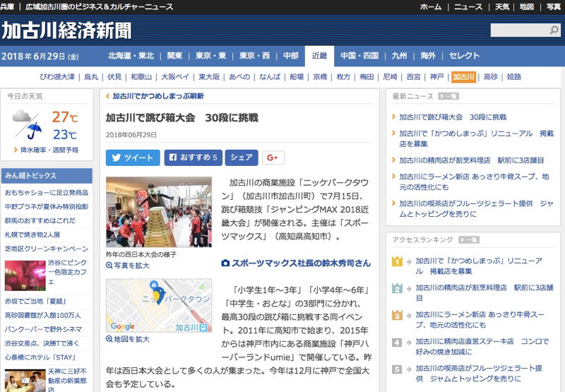Select the 海外 region tab
Screen dimensions: 565x392
pyautogui.click(x=428, y=56)
